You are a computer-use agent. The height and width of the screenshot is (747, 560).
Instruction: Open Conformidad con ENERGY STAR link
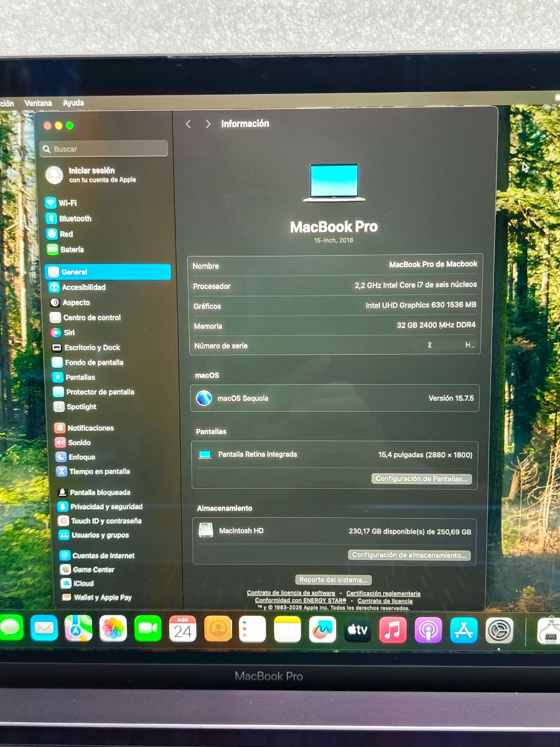(301, 601)
